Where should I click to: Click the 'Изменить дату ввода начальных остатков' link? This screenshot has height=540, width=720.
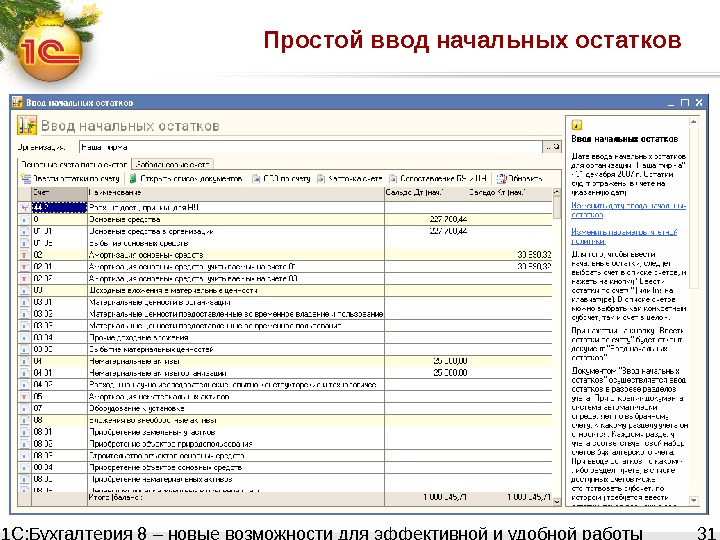coord(628,210)
